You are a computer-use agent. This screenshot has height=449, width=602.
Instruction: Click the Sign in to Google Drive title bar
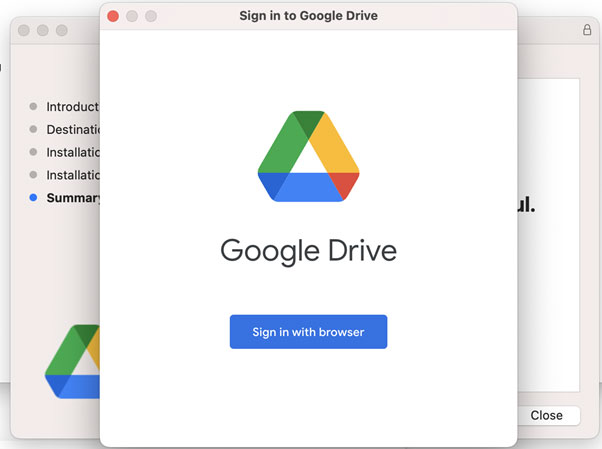click(308, 16)
